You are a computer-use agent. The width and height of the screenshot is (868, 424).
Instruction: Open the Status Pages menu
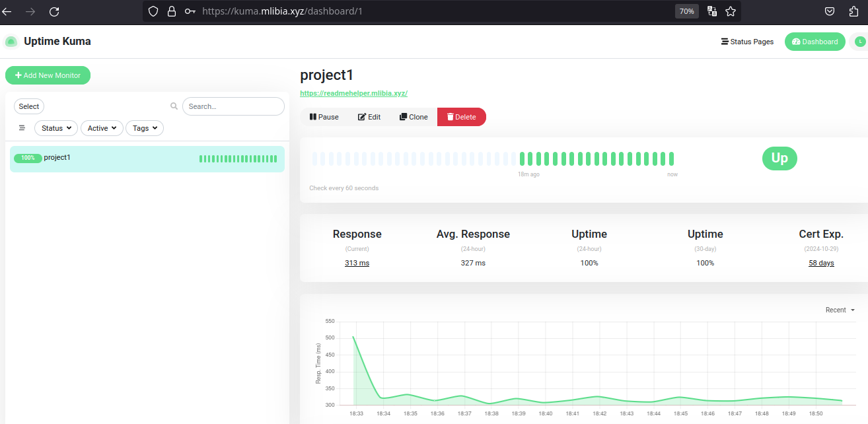(747, 41)
